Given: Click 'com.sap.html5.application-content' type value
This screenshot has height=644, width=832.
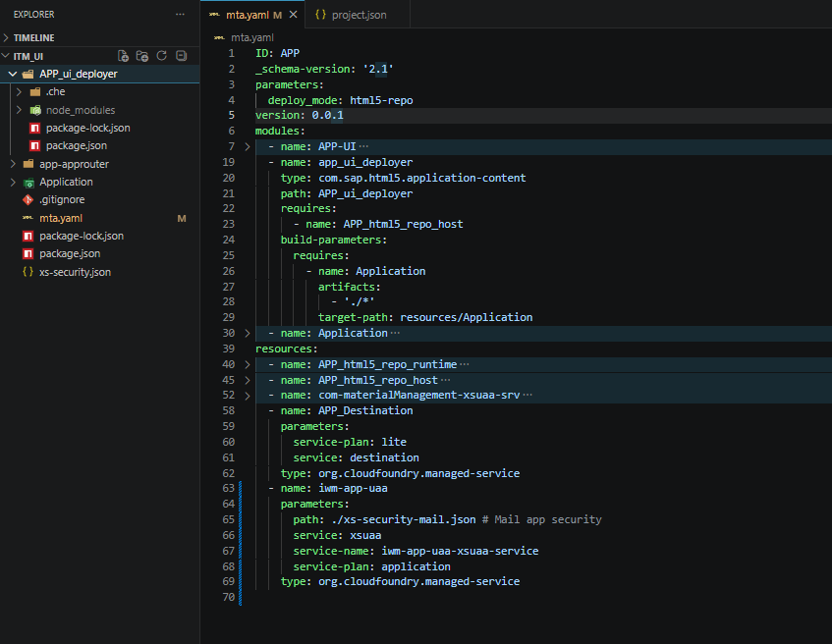Looking at the screenshot, I should (421, 178).
